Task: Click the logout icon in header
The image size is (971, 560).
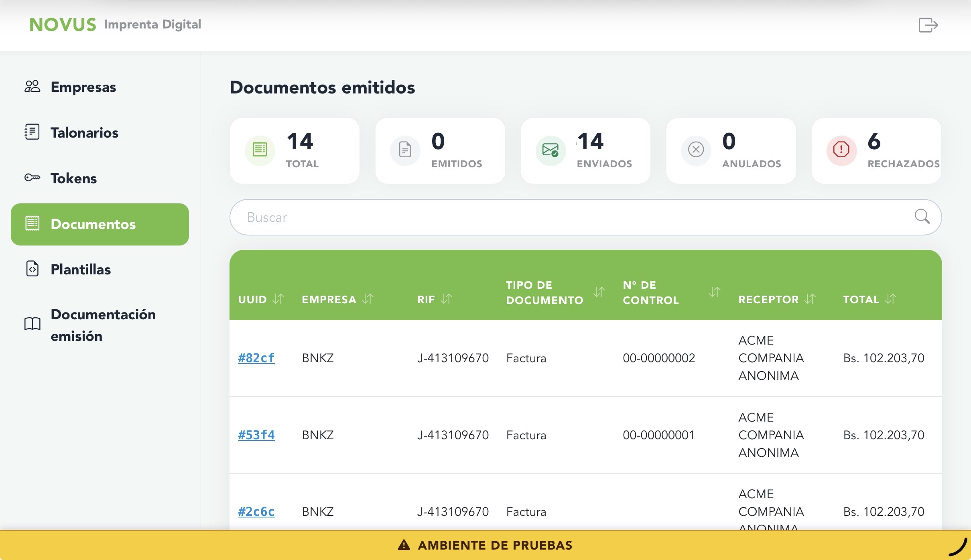Action: (x=928, y=25)
